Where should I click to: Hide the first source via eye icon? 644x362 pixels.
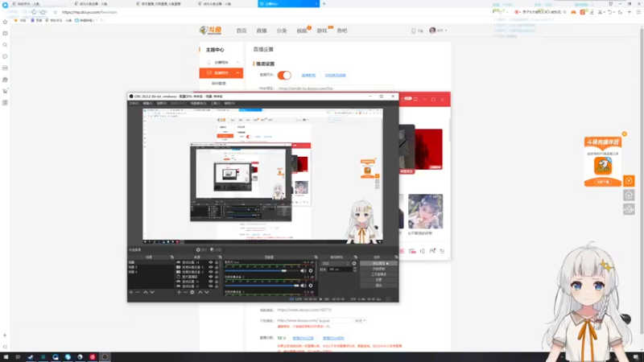pos(211,262)
